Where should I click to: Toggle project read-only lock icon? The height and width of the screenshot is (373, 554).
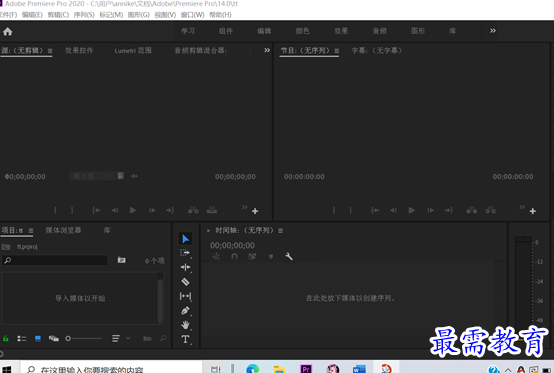[6, 338]
